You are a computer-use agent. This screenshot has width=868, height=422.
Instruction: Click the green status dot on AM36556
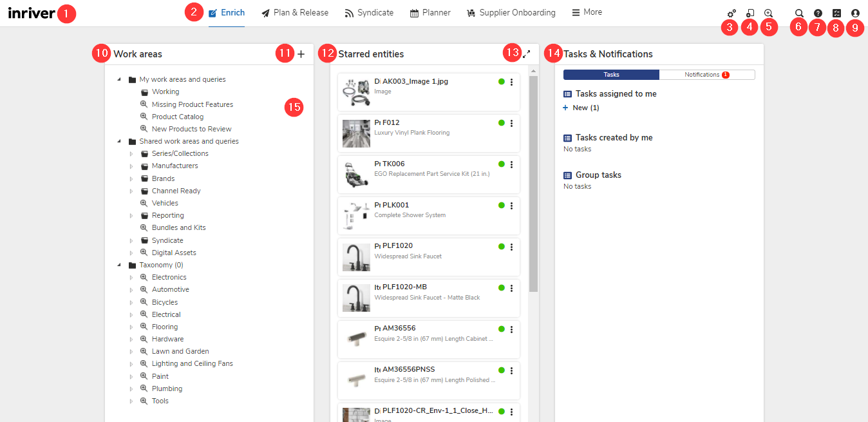click(x=502, y=329)
